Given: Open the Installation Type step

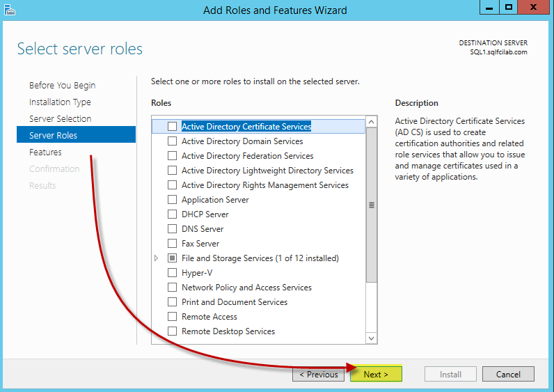Looking at the screenshot, I should tap(60, 102).
